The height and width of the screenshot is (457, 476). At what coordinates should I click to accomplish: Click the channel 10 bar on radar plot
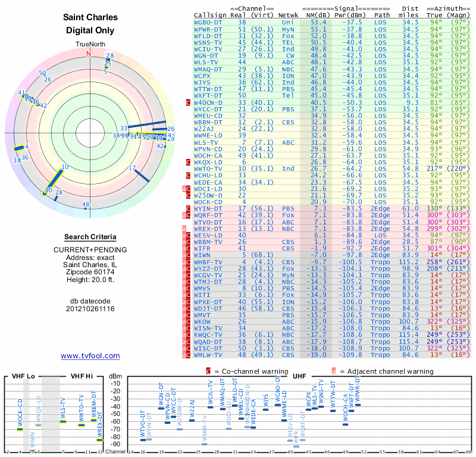point(55,181)
